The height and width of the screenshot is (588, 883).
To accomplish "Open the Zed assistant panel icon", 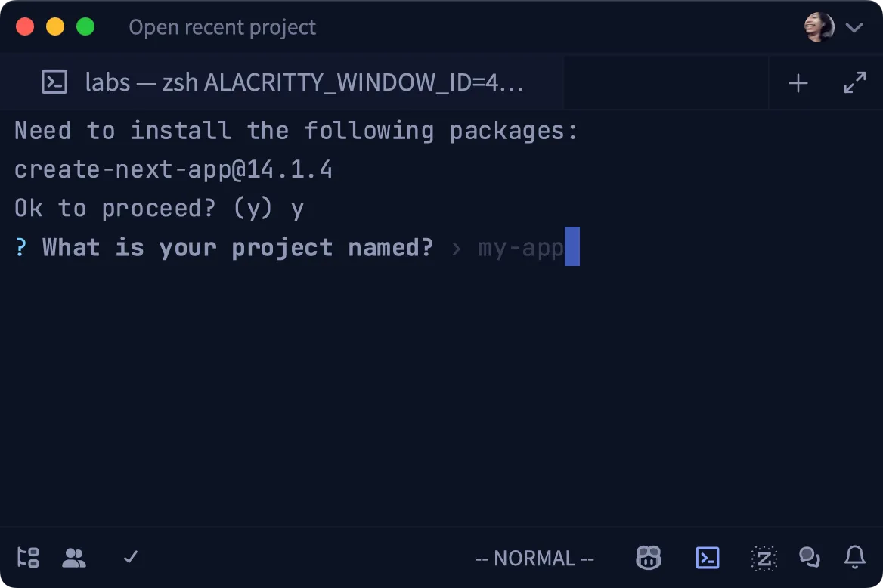I will pyautogui.click(x=764, y=558).
